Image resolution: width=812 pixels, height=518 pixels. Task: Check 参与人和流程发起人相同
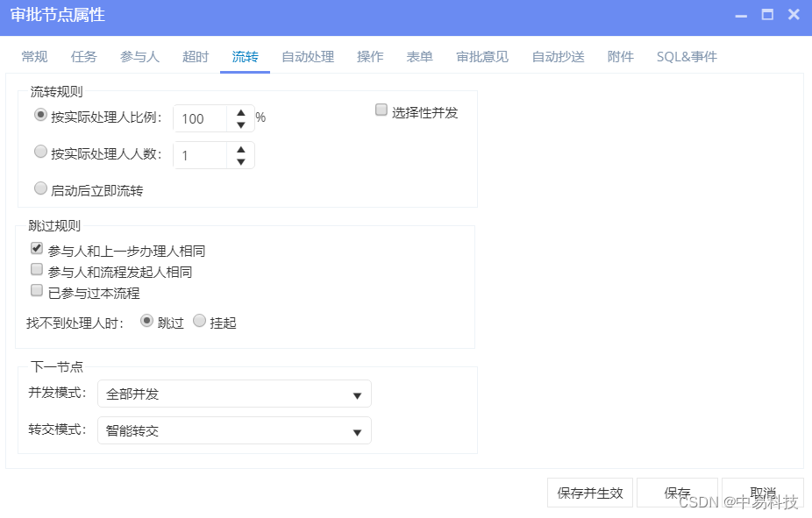coord(36,269)
